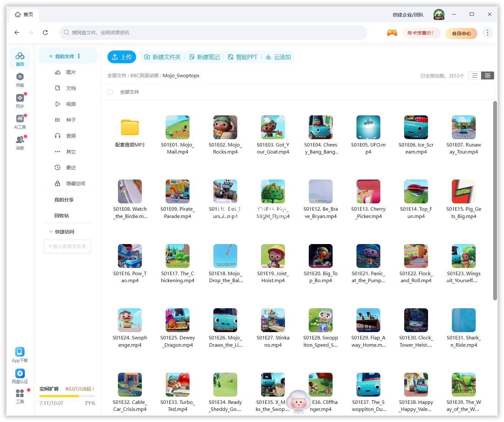This screenshot has height=422, width=504.
Task: Click the storage usage progress bar
Action: [67, 396]
